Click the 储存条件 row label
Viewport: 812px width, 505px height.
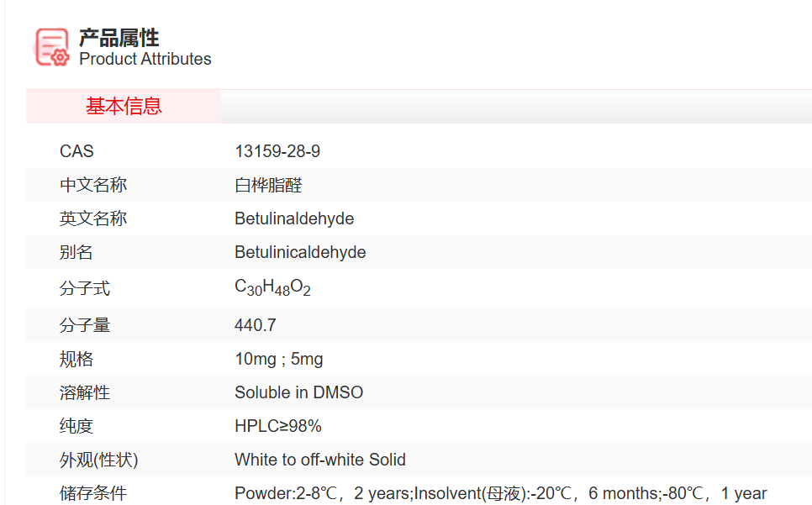pyautogui.click(x=93, y=494)
